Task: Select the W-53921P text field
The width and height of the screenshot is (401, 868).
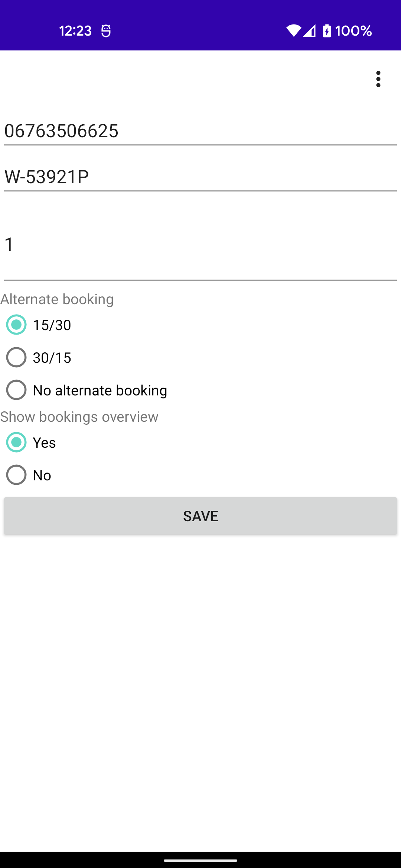Action: pos(200,176)
